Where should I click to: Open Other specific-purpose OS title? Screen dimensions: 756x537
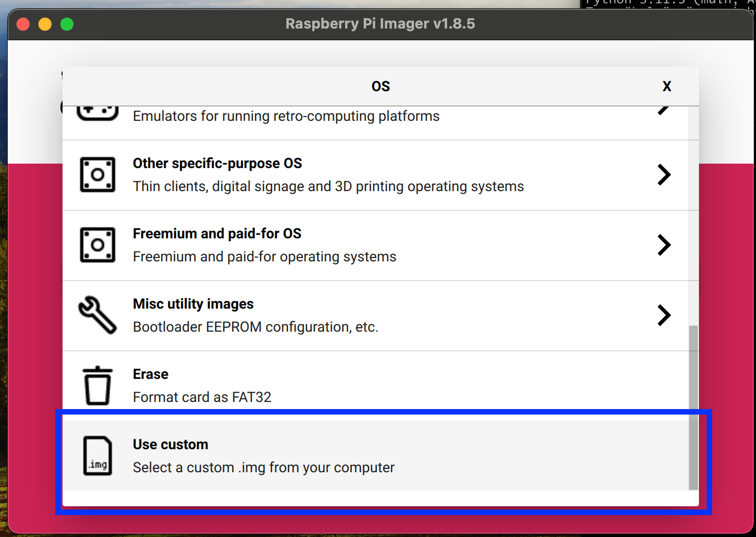217,163
